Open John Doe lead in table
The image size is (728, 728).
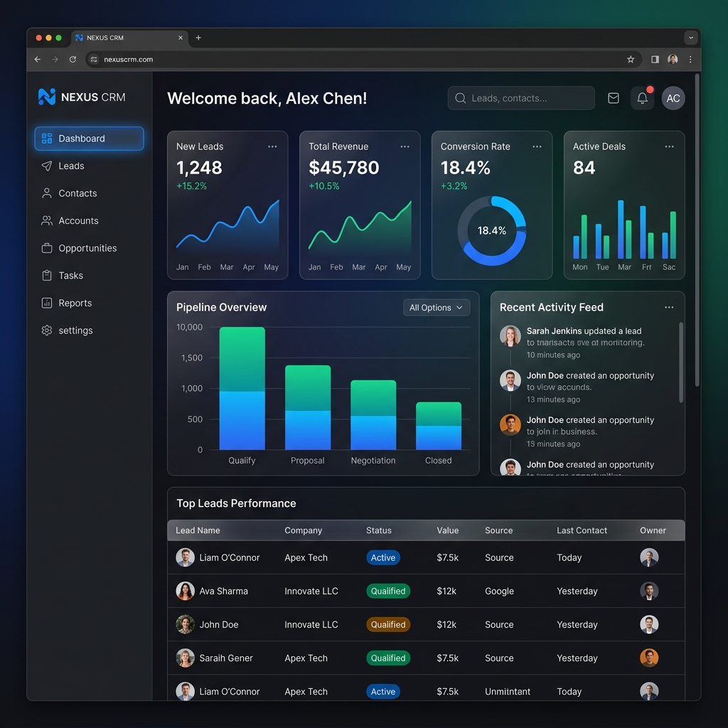pos(219,624)
